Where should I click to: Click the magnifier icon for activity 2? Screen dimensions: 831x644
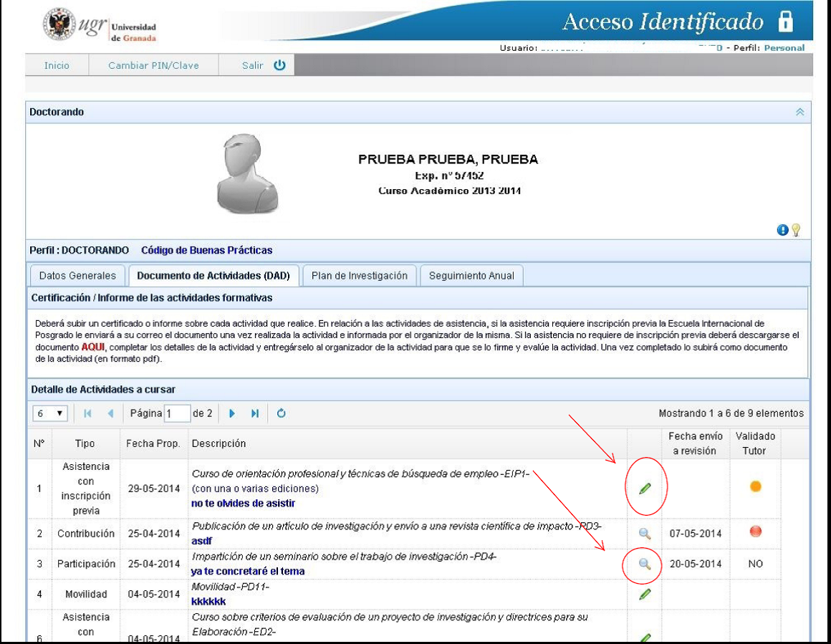(645, 533)
